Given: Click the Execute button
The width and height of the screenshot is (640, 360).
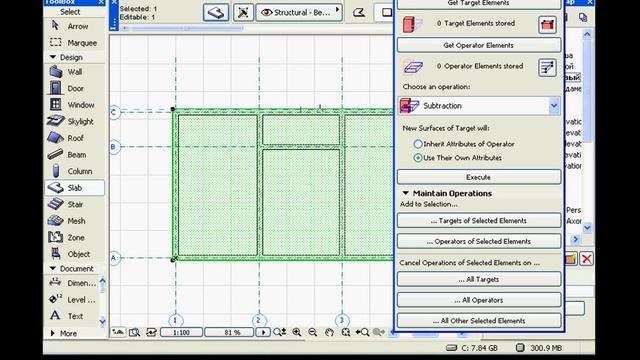Looking at the screenshot, I should [478, 177].
